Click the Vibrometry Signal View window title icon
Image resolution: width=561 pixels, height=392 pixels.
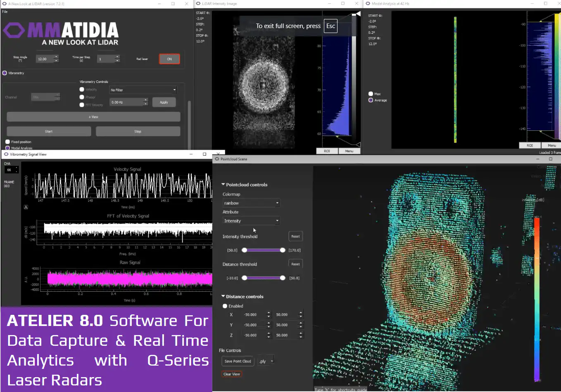[x=6, y=154]
